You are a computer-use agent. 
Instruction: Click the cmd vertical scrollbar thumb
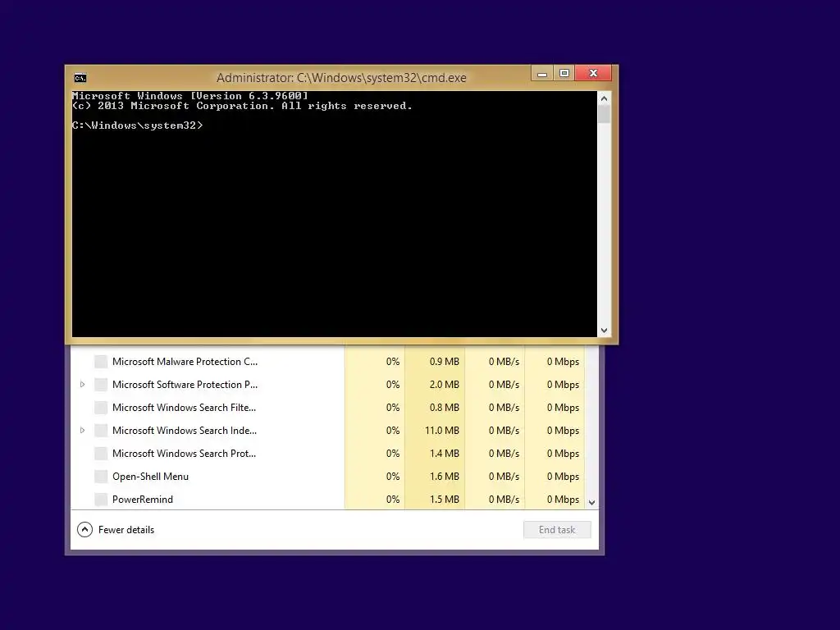604,114
